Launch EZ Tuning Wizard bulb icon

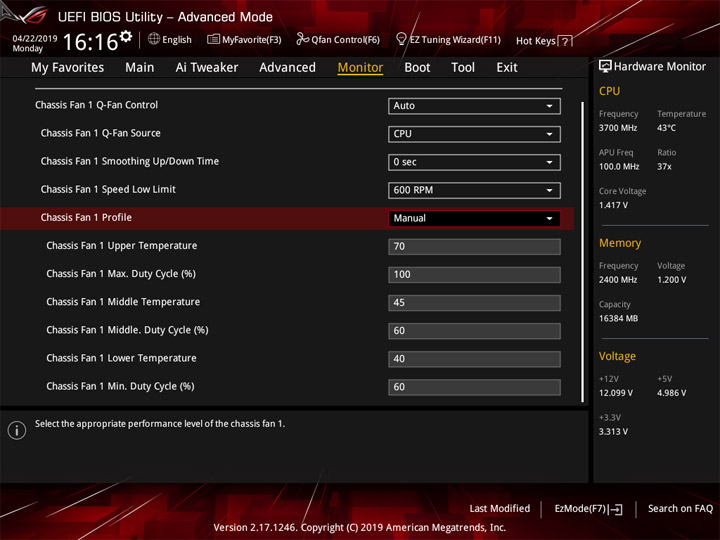(x=401, y=39)
